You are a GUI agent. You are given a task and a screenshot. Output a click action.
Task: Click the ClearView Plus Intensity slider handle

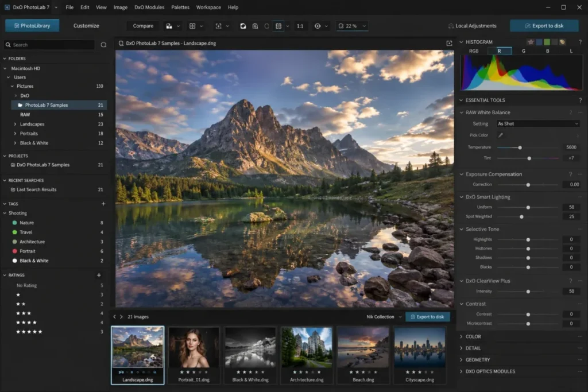528,292
